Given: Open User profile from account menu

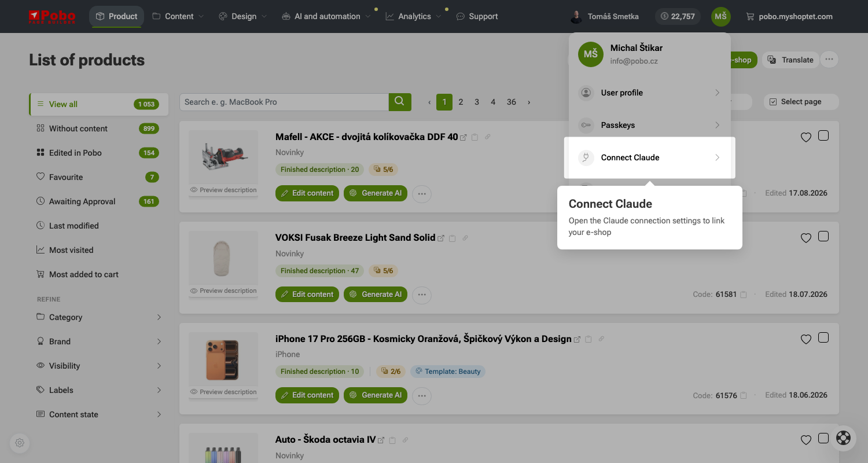Looking at the screenshot, I should [649, 93].
